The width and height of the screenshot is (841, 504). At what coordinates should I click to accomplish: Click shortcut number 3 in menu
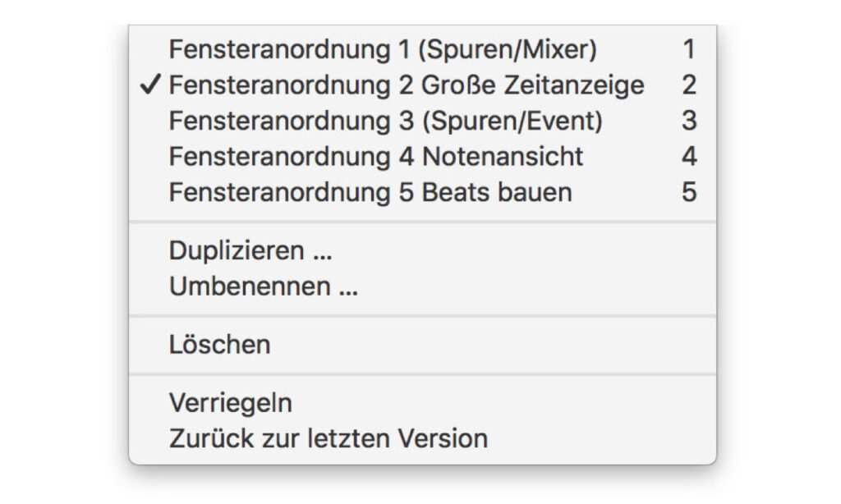pos(689,121)
